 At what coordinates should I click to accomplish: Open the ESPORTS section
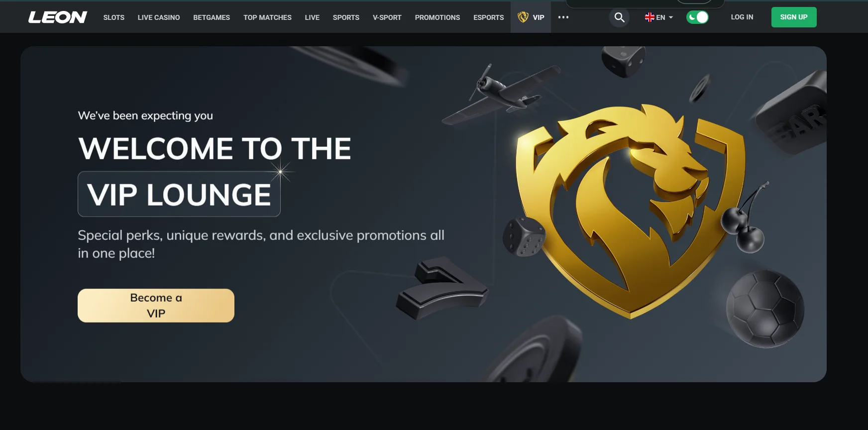(489, 17)
